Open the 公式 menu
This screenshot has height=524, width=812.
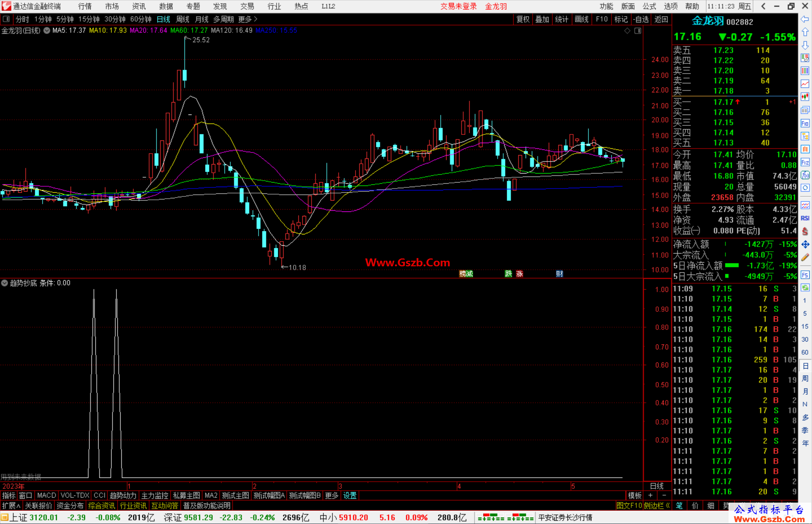tap(649, 6)
